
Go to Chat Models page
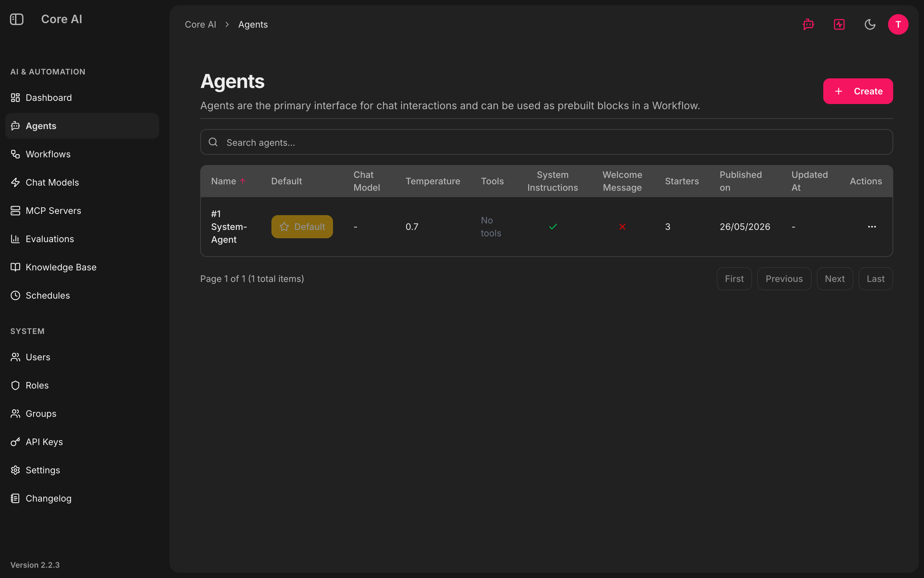[82, 182]
